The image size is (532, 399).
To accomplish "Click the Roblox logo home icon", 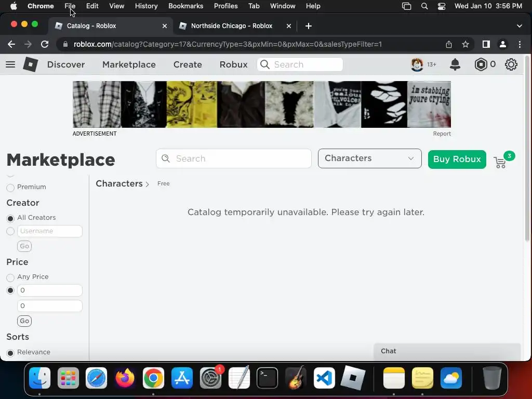I will (x=30, y=64).
